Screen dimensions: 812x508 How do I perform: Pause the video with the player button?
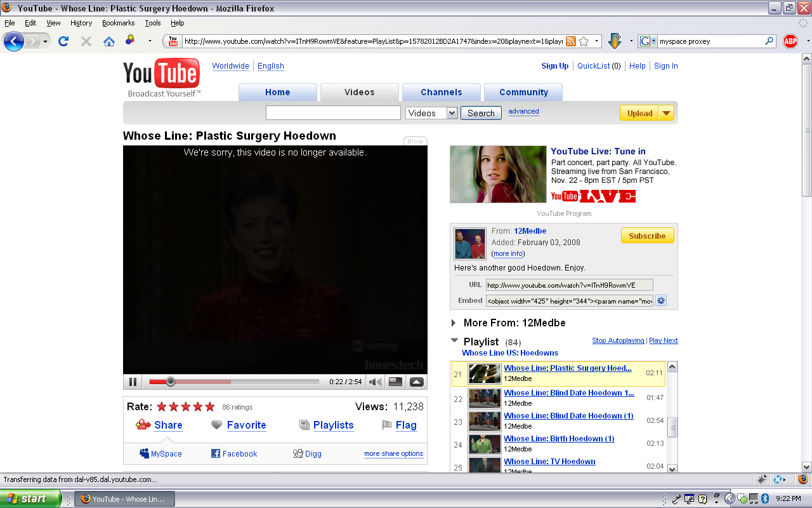[x=133, y=382]
